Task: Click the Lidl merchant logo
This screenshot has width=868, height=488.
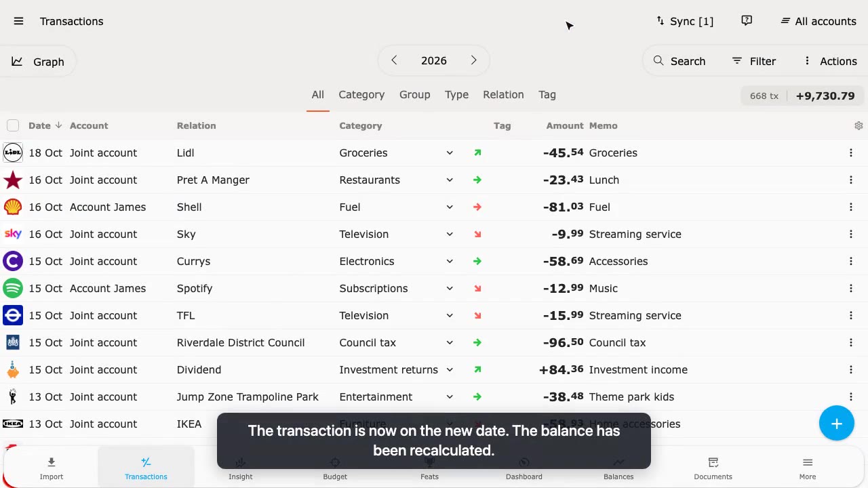Action: 13,152
